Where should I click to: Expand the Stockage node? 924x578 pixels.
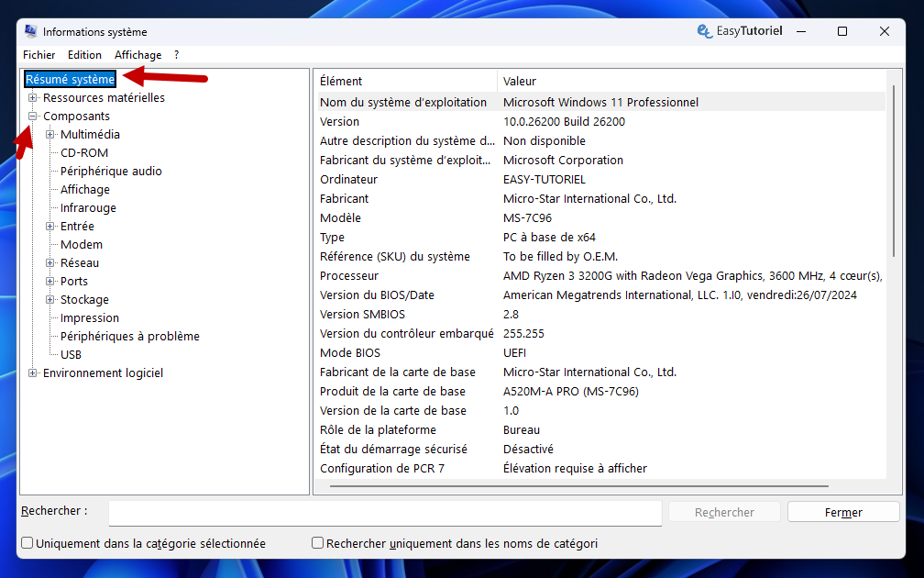(50, 300)
